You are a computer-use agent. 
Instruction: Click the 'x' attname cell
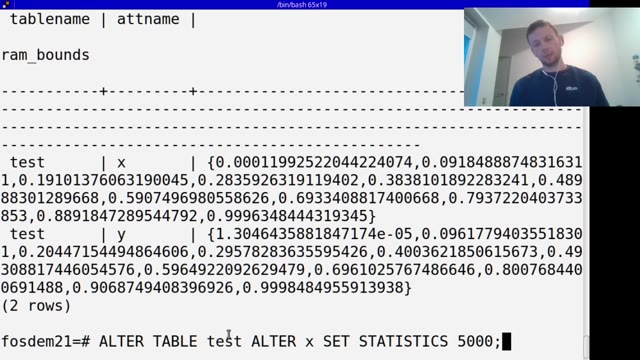[x=121, y=163]
